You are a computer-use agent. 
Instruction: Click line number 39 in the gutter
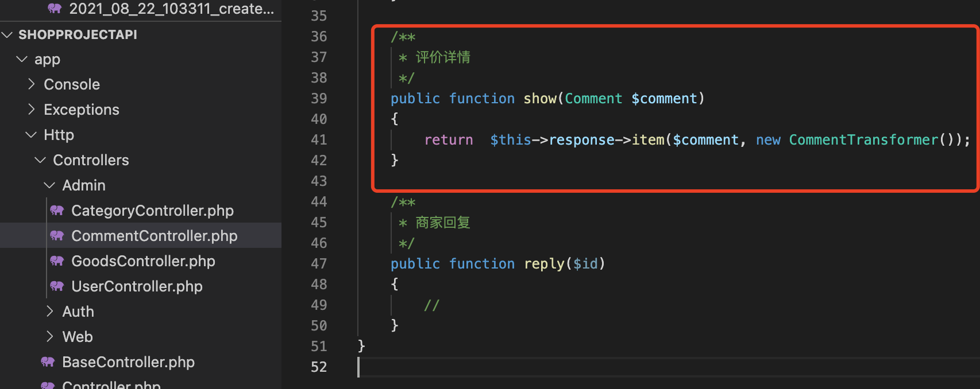[319, 99]
